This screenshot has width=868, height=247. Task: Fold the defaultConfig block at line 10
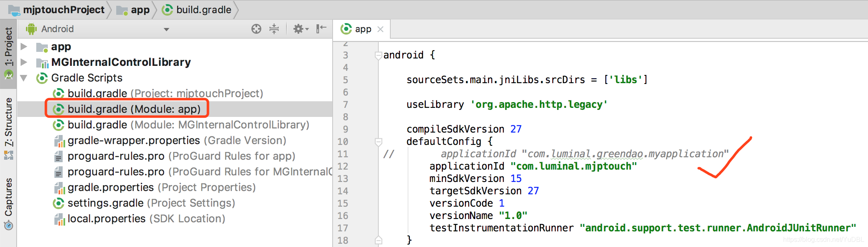coord(378,142)
